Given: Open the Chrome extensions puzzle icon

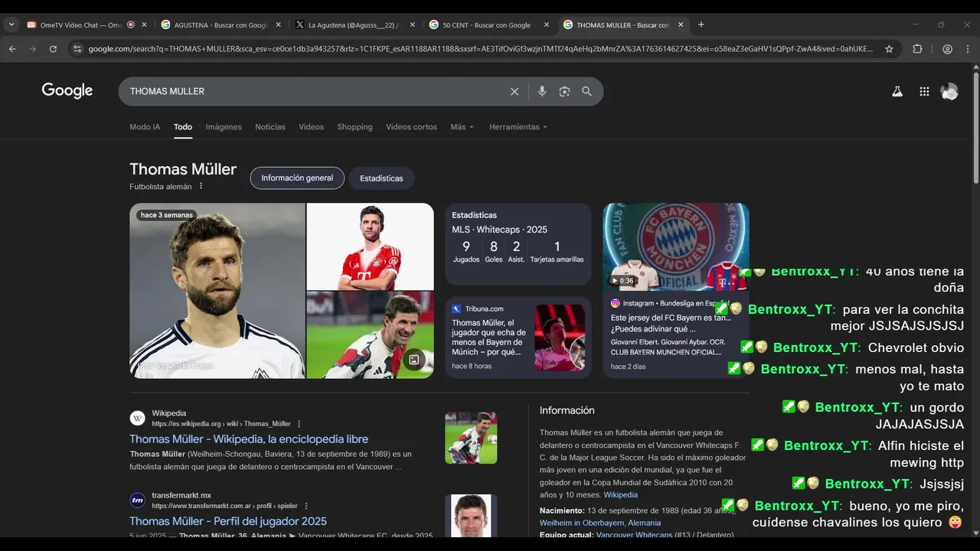Looking at the screenshot, I should (x=917, y=49).
